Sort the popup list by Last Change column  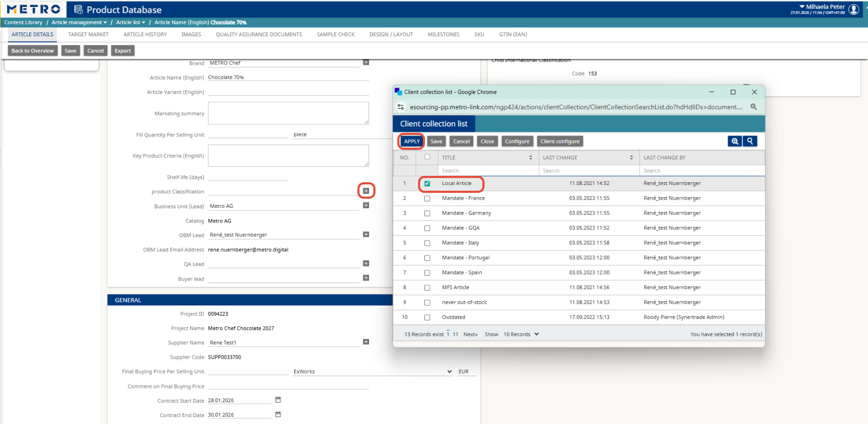click(x=631, y=157)
